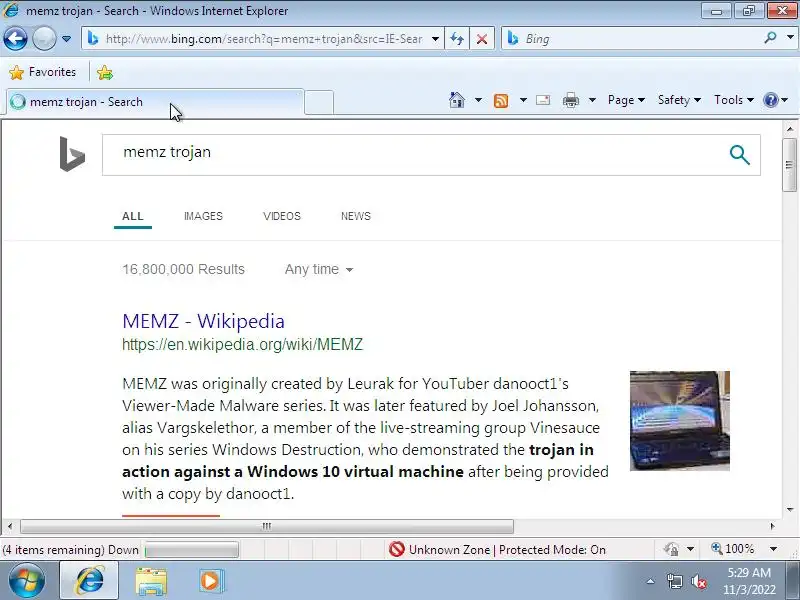Open Windows Explorer from the taskbar

[x=151, y=581]
